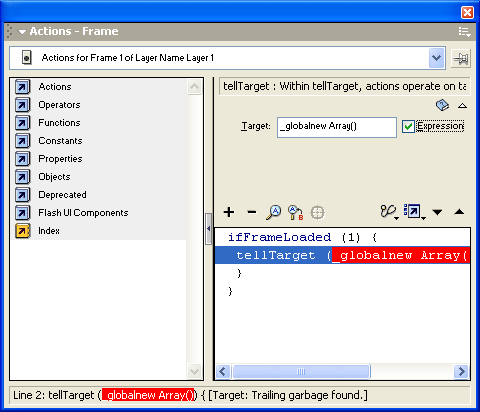This screenshot has height=412, width=480.
Task: Toggle the Expression checkbox
Action: 408,126
